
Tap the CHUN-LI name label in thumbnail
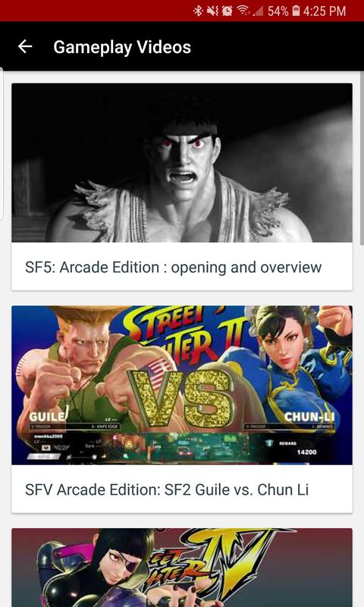coord(309,417)
